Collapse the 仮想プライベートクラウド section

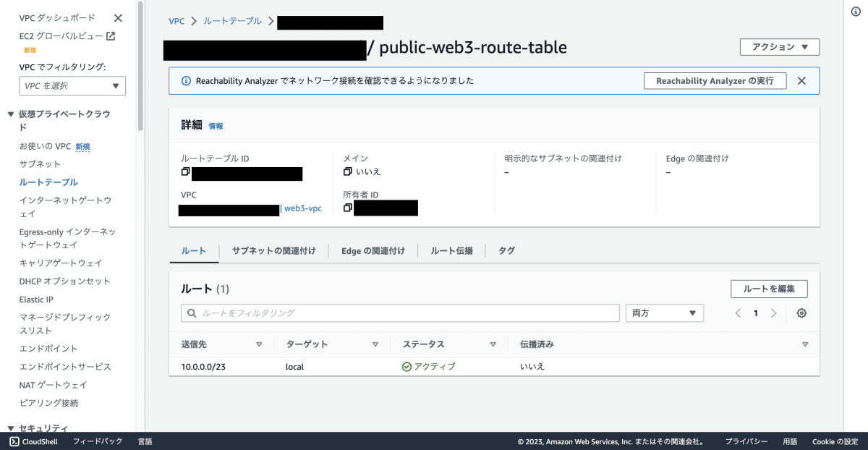pos(10,114)
